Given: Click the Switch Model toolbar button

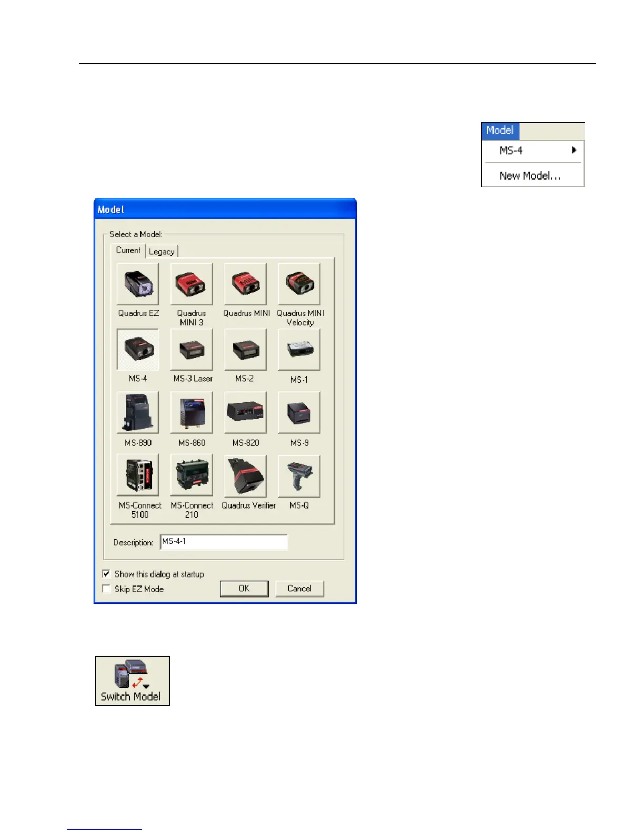Looking at the screenshot, I should [133, 681].
